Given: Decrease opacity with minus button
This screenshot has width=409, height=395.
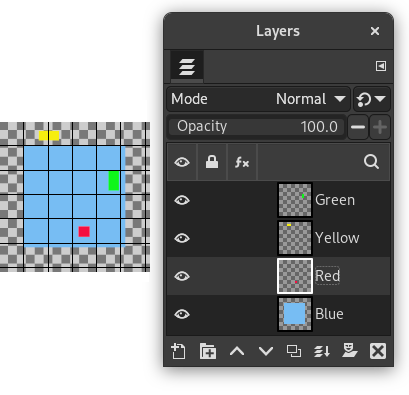Looking at the screenshot, I should (x=358, y=127).
